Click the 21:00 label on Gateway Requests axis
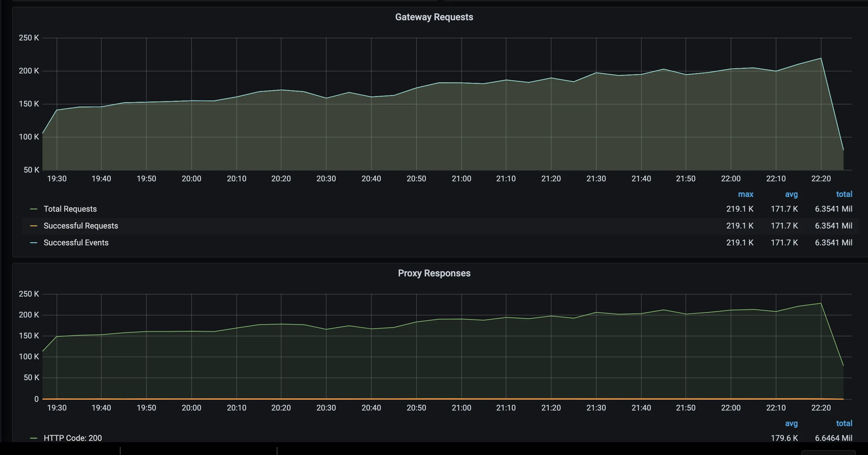Image resolution: width=868 pixels, height=455 pixels. pos(461,178)
